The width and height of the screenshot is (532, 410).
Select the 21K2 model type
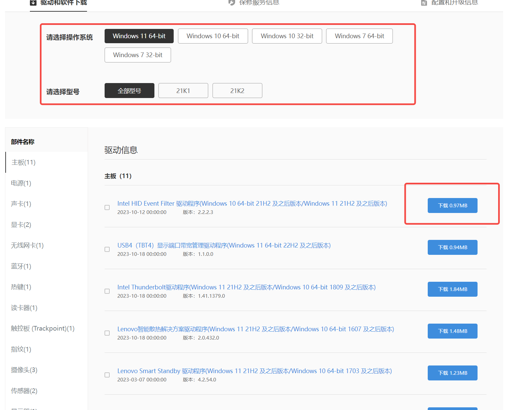point(237,91)
